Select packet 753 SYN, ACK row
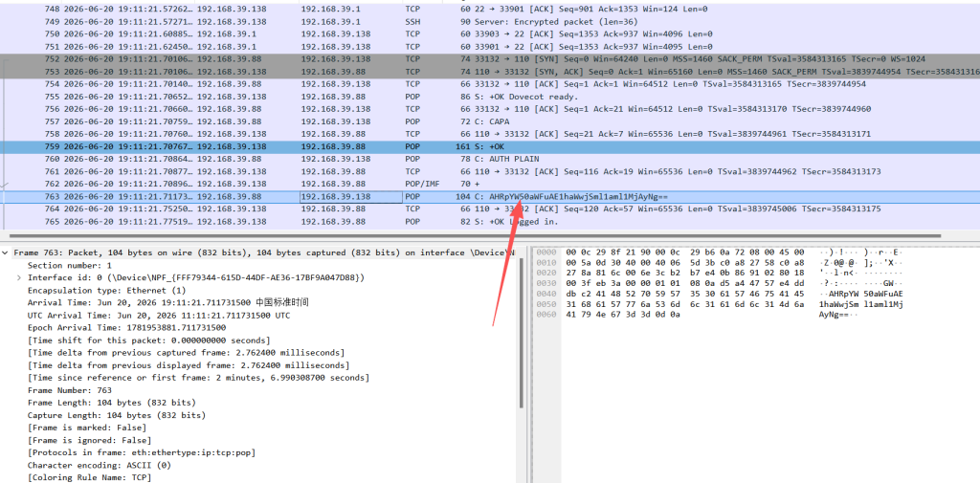 (490, 72)
